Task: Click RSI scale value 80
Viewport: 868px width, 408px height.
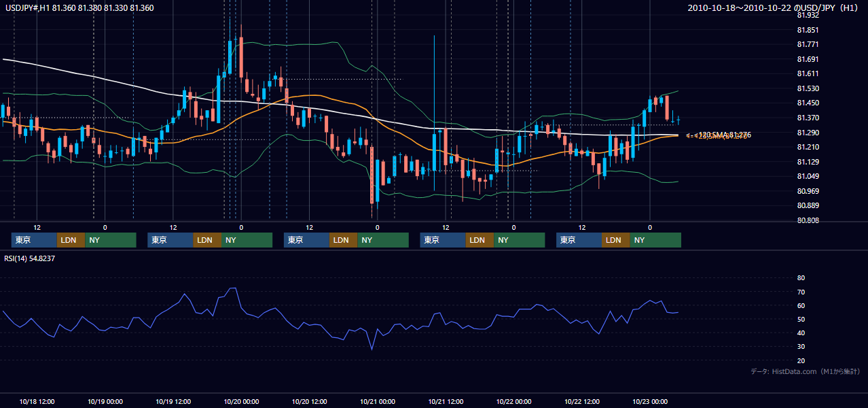Action: (801, 278)
